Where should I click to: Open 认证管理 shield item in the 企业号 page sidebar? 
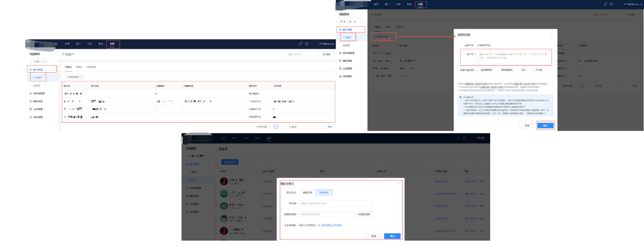[195, 204]
